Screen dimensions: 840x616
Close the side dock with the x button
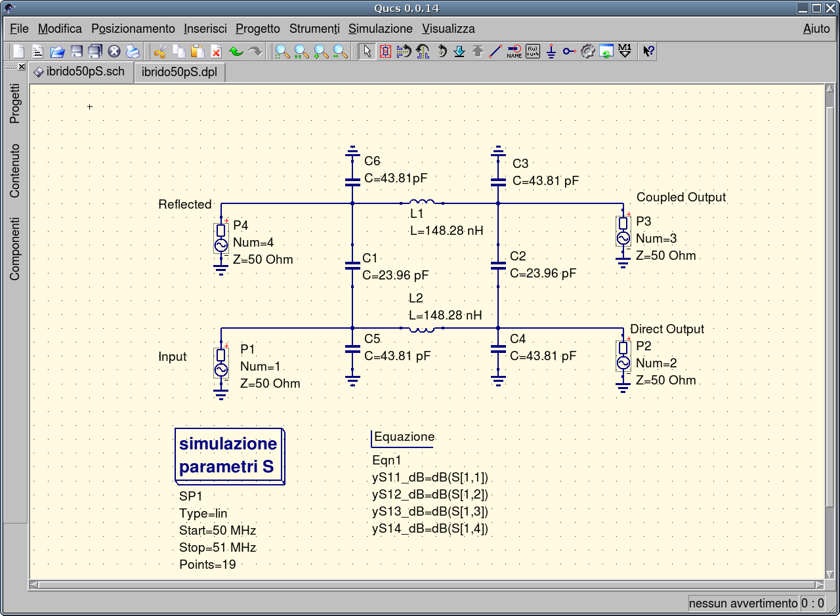click(x=22, y=67)
